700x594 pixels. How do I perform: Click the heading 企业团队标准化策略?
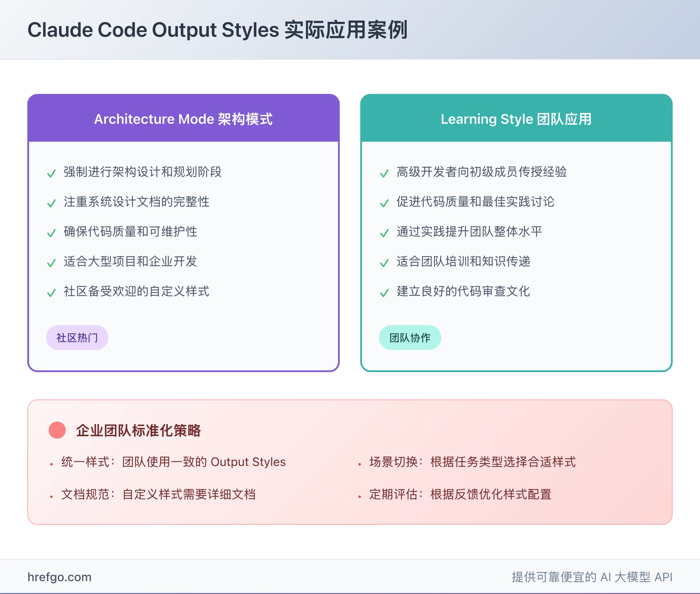[x=139, y=430]
